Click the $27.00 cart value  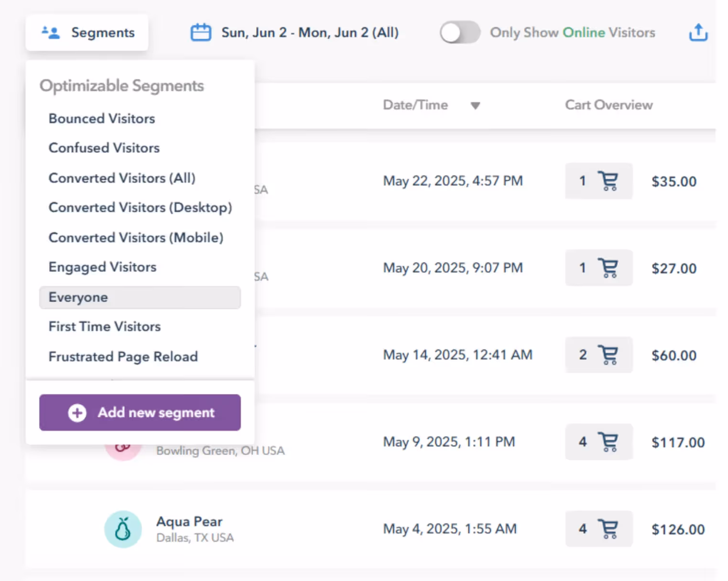674,269
